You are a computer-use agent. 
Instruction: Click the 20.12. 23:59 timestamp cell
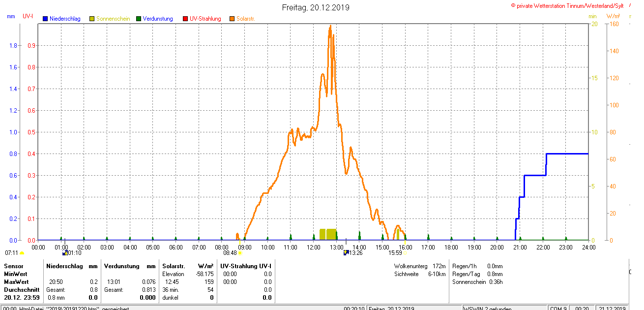(x=22, y=298)
